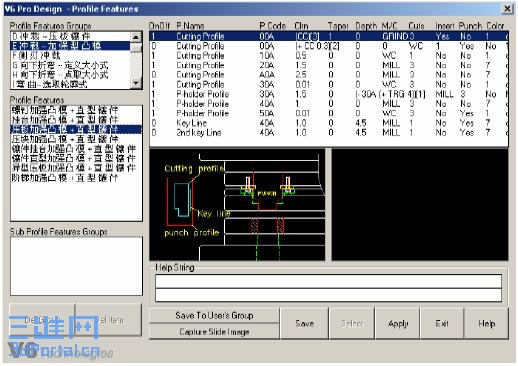Click the first Help String input field
This screenshot has width=518, height=366.
point(328,281)
